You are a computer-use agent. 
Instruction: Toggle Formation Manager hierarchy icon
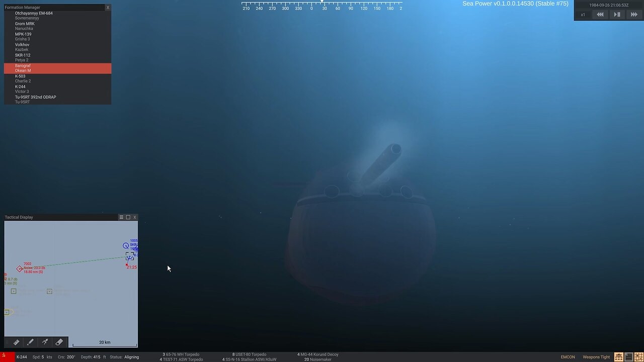[x=619, y=357]
